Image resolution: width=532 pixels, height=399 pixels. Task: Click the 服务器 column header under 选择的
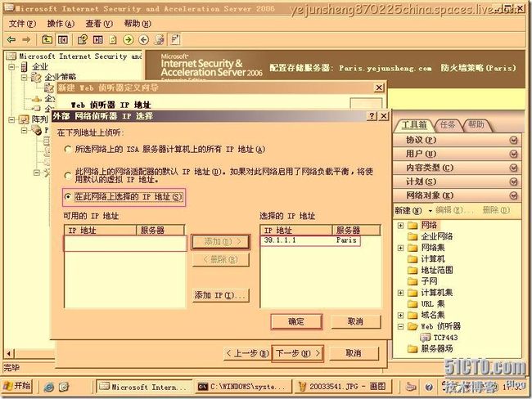[x=356, y=231]
